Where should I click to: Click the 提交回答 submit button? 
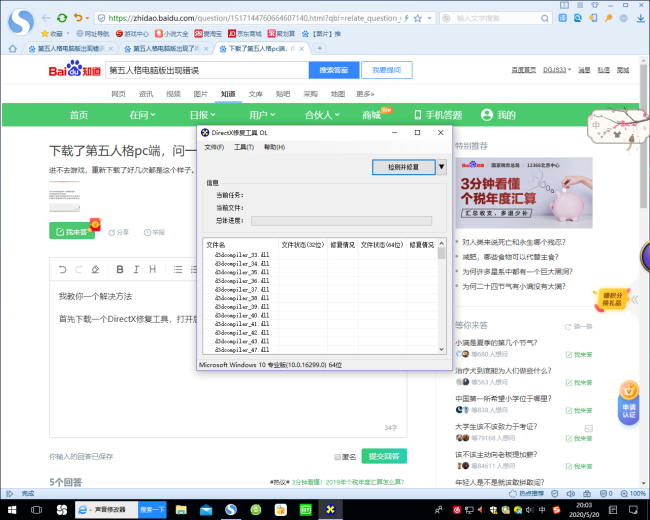(x=384, y=456)
